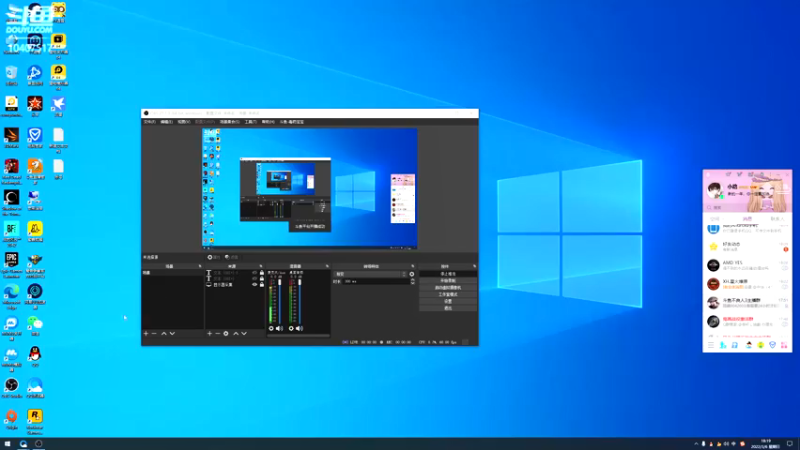Mute the second mixer audio channel
This screenshot has height=450, width=800.
[x=299, y=329]
